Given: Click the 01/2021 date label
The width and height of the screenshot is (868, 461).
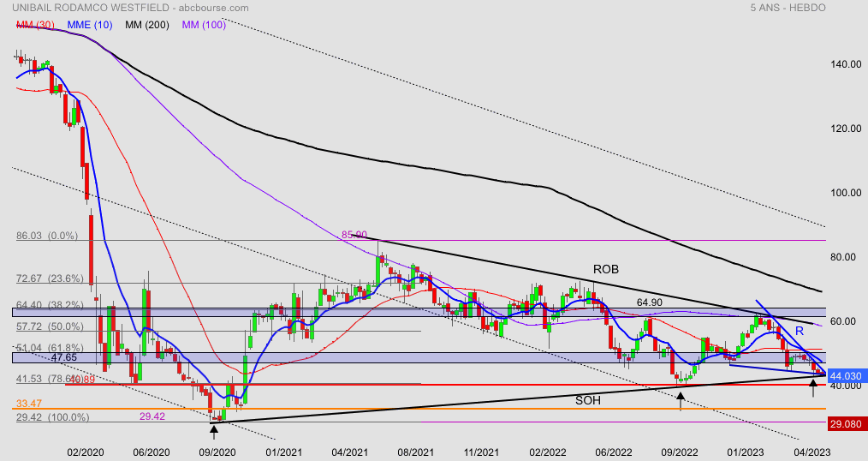Looking at the screenshot, I should [x=283, y=452].
